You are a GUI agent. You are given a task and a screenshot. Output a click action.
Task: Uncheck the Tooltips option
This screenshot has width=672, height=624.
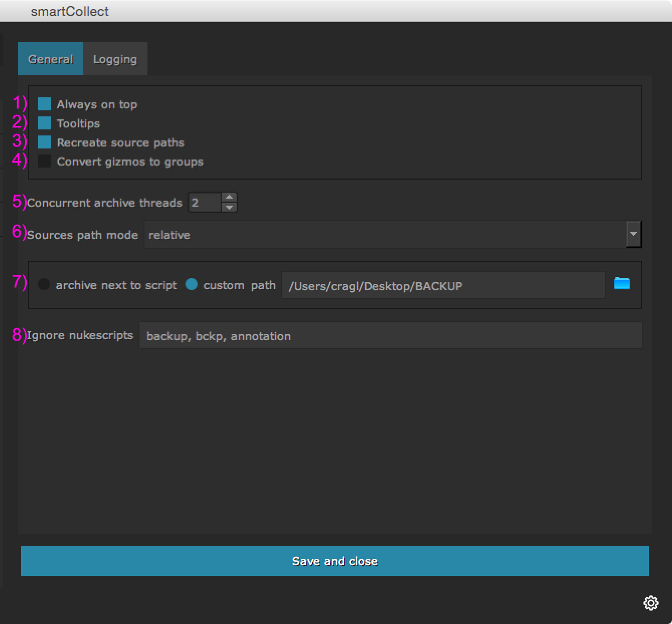(45, 123)
